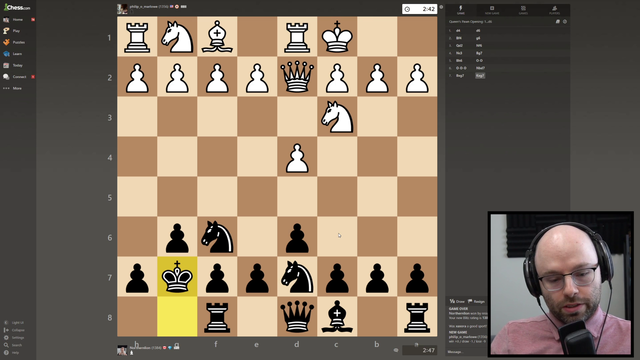This screenshot has width=640, height=360.
Task: Select the black king on g7
Action: click(177, 277)
